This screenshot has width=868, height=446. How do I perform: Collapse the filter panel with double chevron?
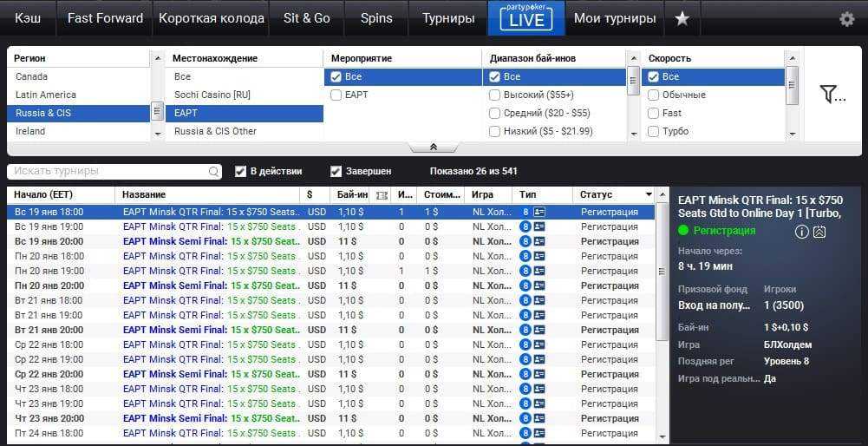coord(434,148)
